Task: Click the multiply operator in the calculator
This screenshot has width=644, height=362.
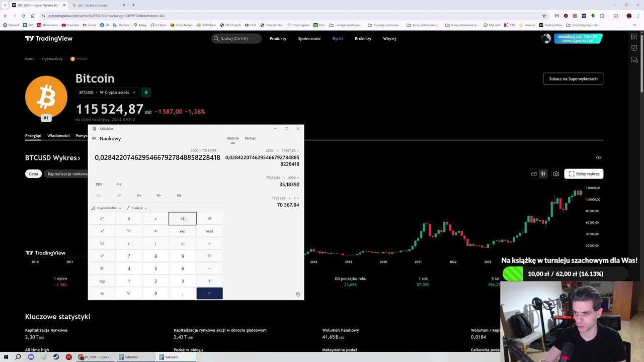Action: point(209,256)
